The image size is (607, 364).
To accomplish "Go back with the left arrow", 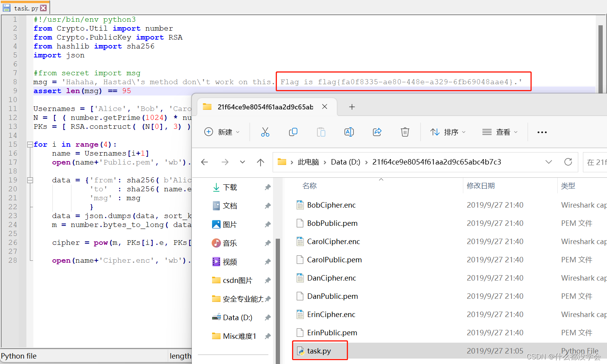I will [205, 162].
